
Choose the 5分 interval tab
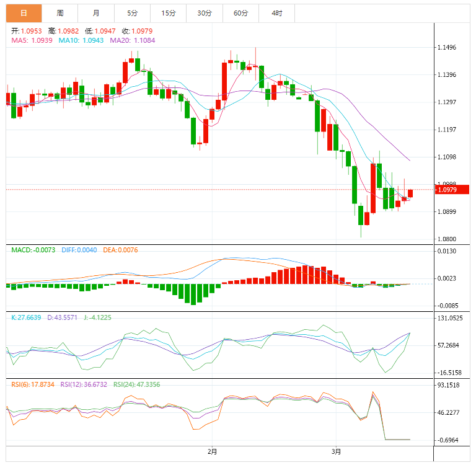tap(132, 13)
